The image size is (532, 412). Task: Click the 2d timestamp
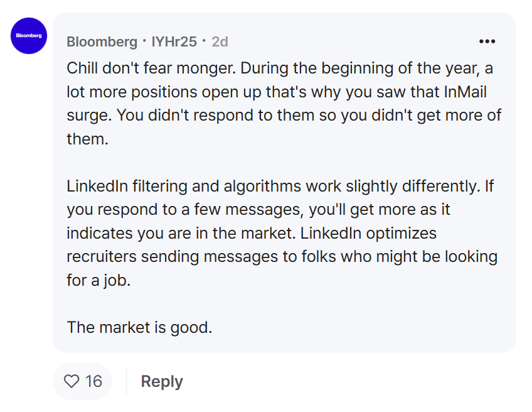[x=220, y=42]
